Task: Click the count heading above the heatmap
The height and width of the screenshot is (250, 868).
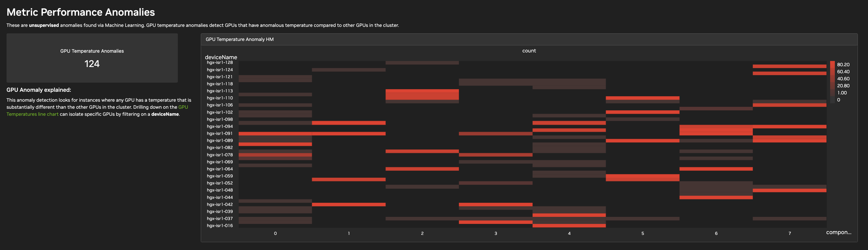Action: click(529, 51)
